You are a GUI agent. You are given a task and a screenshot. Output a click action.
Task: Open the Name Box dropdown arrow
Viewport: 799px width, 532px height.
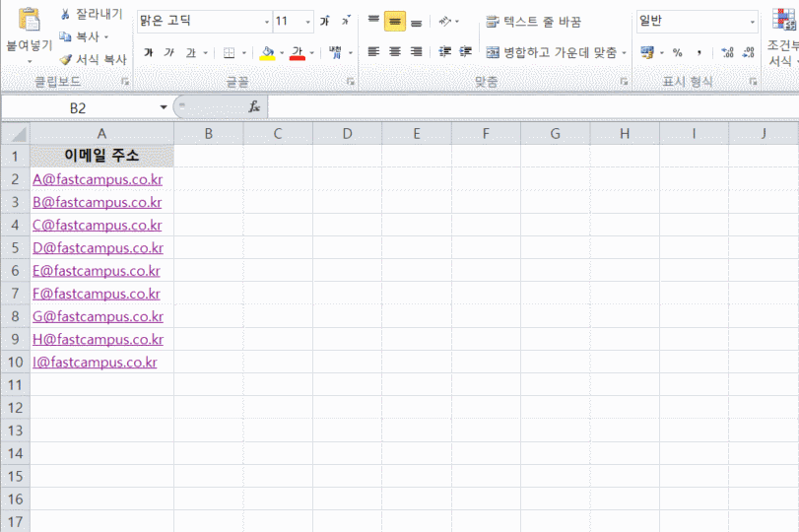pyautogui.click(x=164, y=107)
